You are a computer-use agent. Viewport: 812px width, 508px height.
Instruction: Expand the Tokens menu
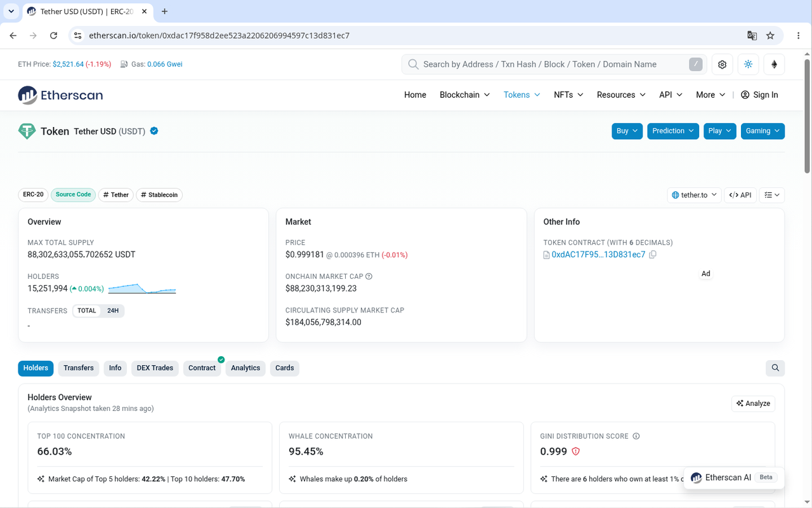pyautogui.click(x=522, y=95)
